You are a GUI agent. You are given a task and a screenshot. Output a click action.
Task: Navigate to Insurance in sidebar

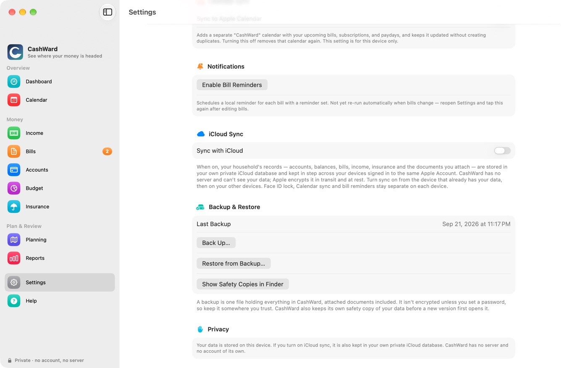[x=60, y=207]
